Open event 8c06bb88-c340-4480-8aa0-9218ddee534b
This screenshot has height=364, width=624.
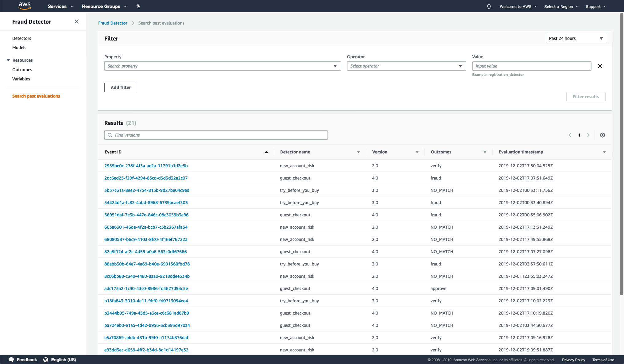[147, 276]
